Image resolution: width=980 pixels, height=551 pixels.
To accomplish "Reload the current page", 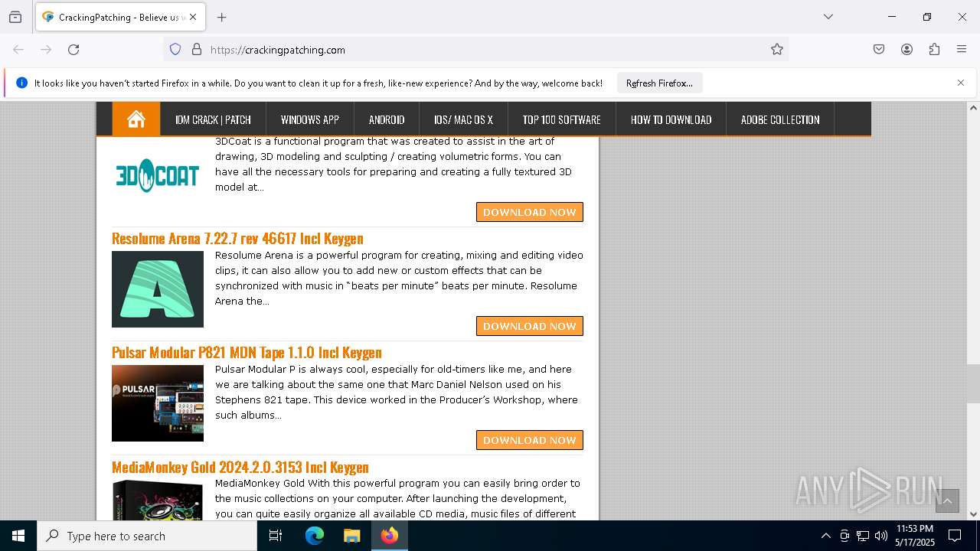I will pyautogui.click(x=73, y=49).
